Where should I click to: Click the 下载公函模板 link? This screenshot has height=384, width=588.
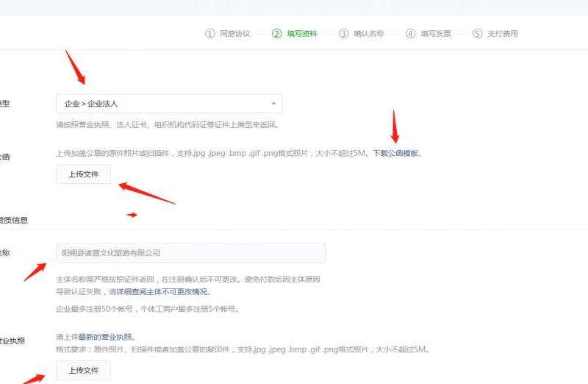pos(395,153)
